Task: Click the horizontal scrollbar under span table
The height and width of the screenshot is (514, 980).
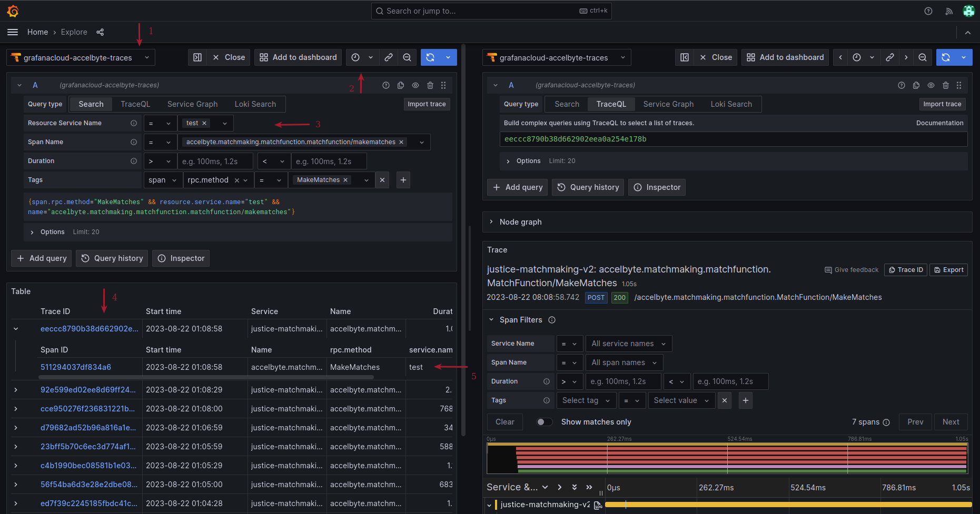Action: point(206,377)
